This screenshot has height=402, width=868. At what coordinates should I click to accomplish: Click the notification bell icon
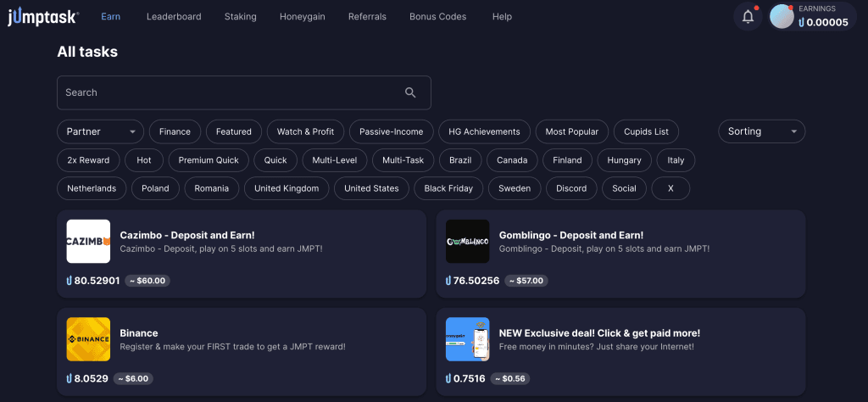(x=748, y=17)
